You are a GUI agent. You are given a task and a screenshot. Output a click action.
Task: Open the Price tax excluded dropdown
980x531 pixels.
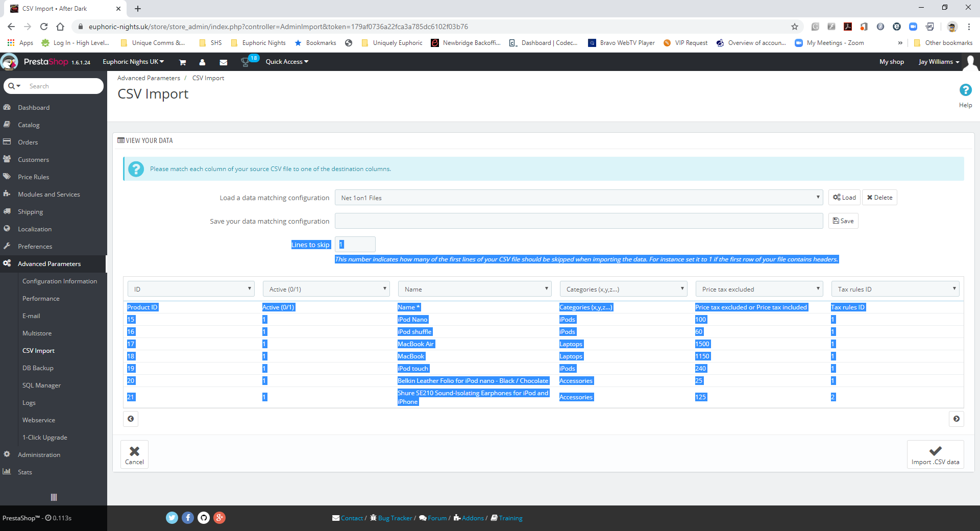tap(759, 289)
